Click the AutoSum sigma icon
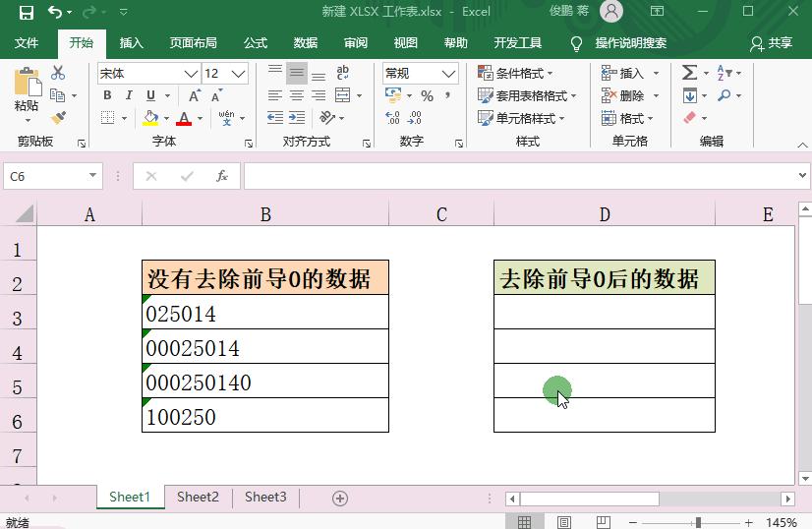The width and height of the screenshot is (812, 529). point(689,73)
